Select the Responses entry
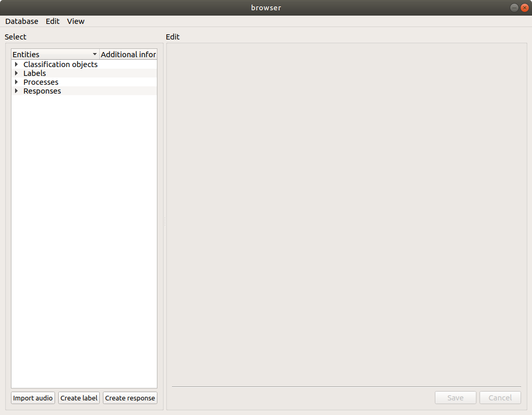 point(42,91)
